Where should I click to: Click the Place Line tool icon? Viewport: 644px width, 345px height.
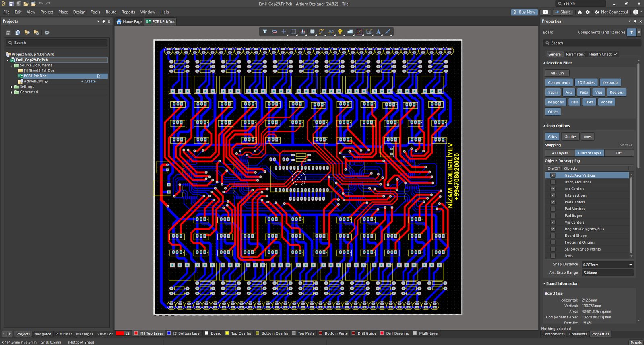pyautogui.click(x=388, y=32)
